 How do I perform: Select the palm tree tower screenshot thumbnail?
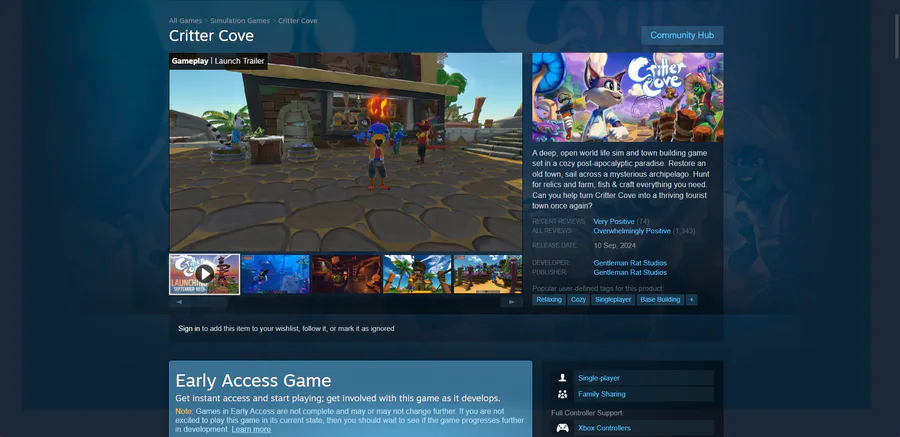pos(417,274)
